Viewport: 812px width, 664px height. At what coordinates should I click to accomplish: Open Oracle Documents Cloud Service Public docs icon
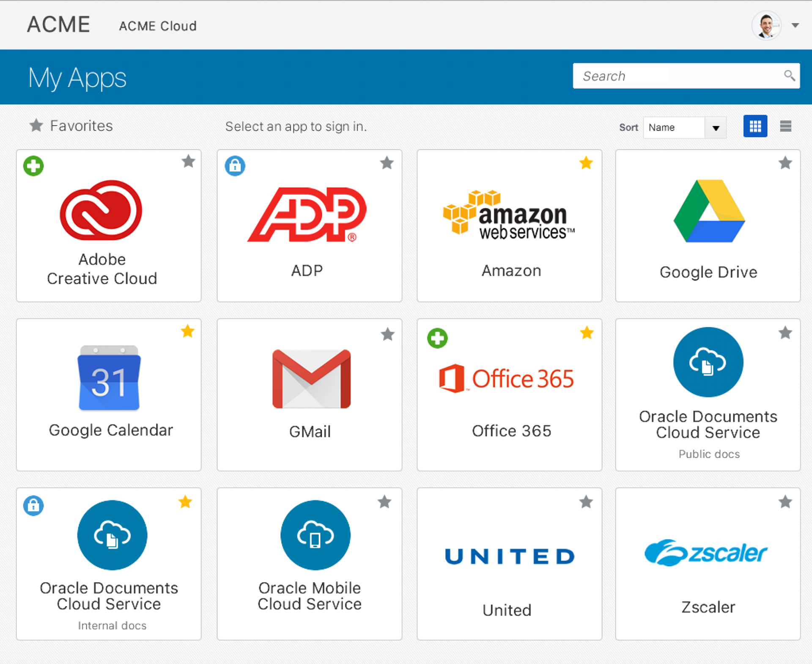point(708,362)
